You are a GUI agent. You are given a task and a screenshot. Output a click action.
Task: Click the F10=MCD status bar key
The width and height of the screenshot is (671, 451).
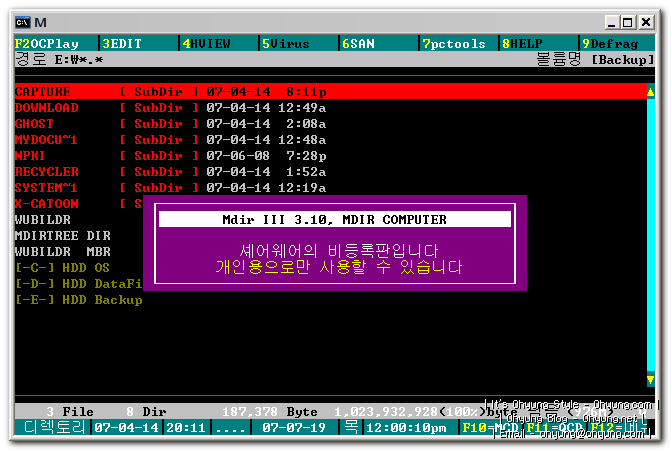491,427
